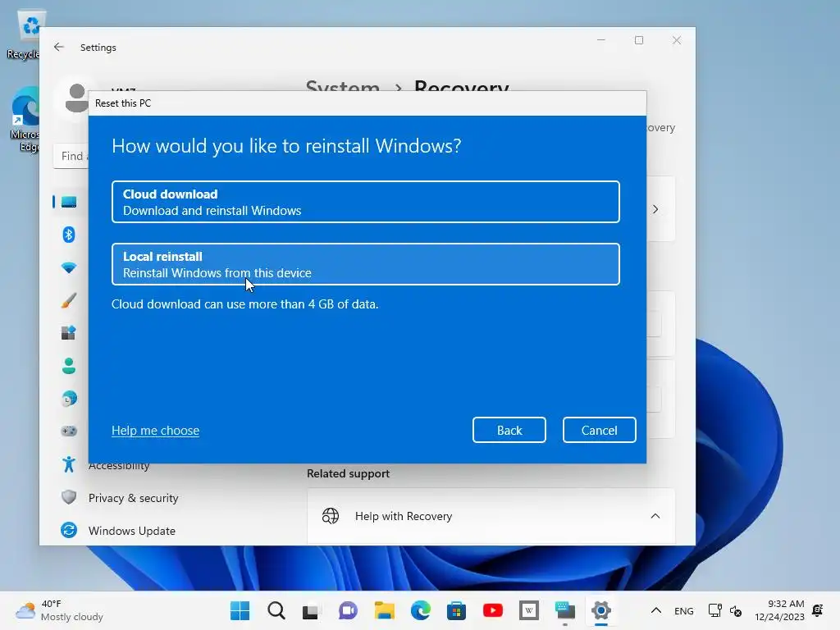Viewport: 840px width, 630px height.
Task: Open Accounts person sidebar icon
Action: point(69,366)
